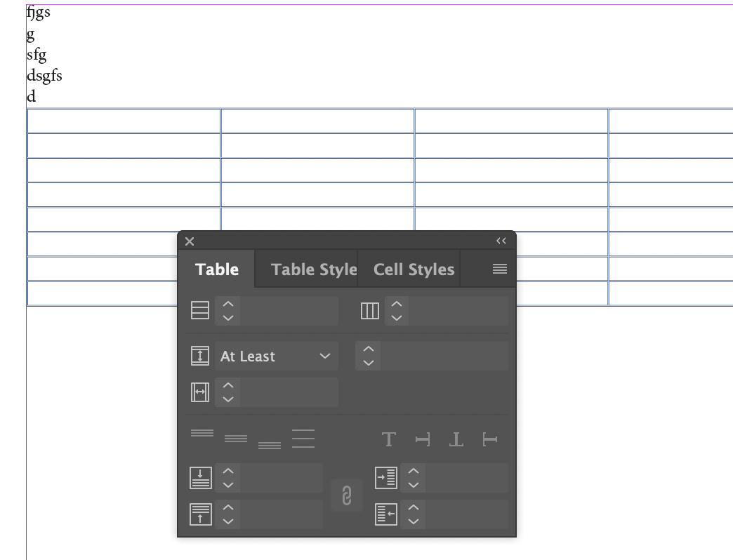Increase rows using the up stepper arrow
Screen dimensions: 733x560
pyautogui.click(x=227, y=305)
